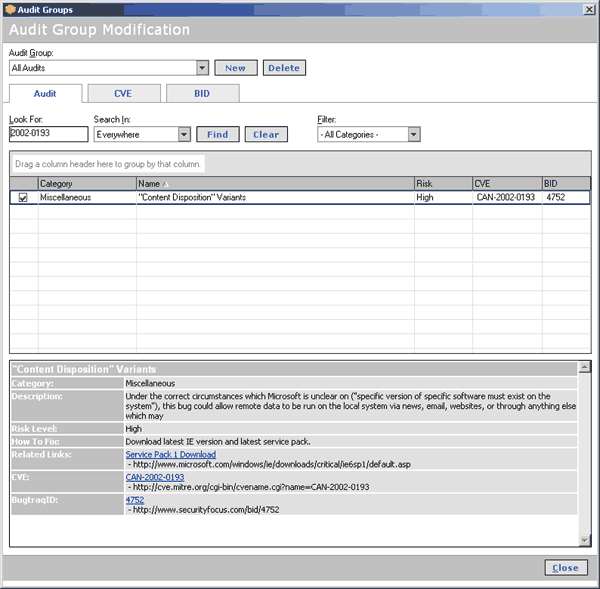The width and height of the screenshot is (600, 589).
Task: Open the 4752 BugtraqID link
Action: [134, 499]
